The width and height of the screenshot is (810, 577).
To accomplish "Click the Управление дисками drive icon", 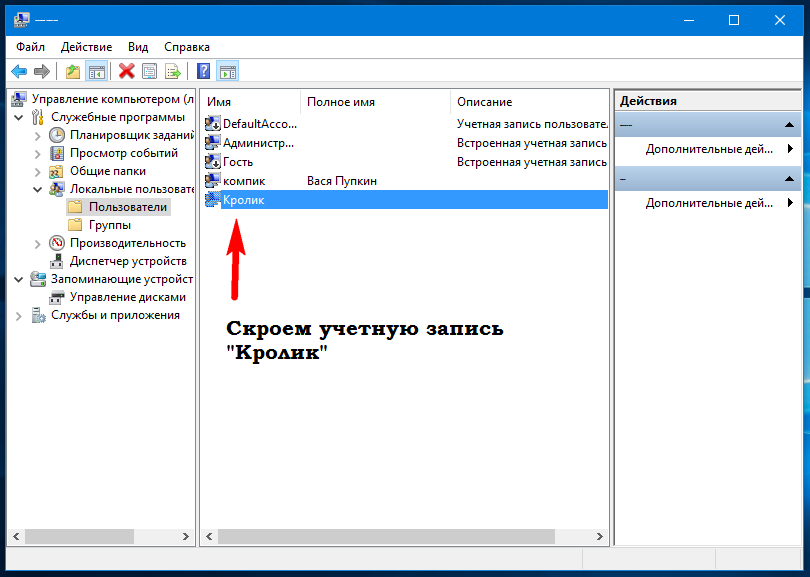I will pyautogui.click(x=57, y=297).
